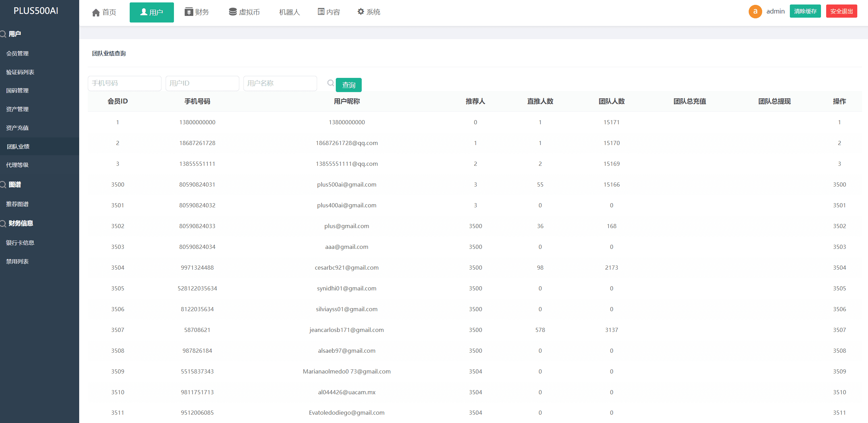Click the home house icon
Image resolution: width=868 pixels, height=423 pixels.
pyautogui.click(x=96, y=13)
